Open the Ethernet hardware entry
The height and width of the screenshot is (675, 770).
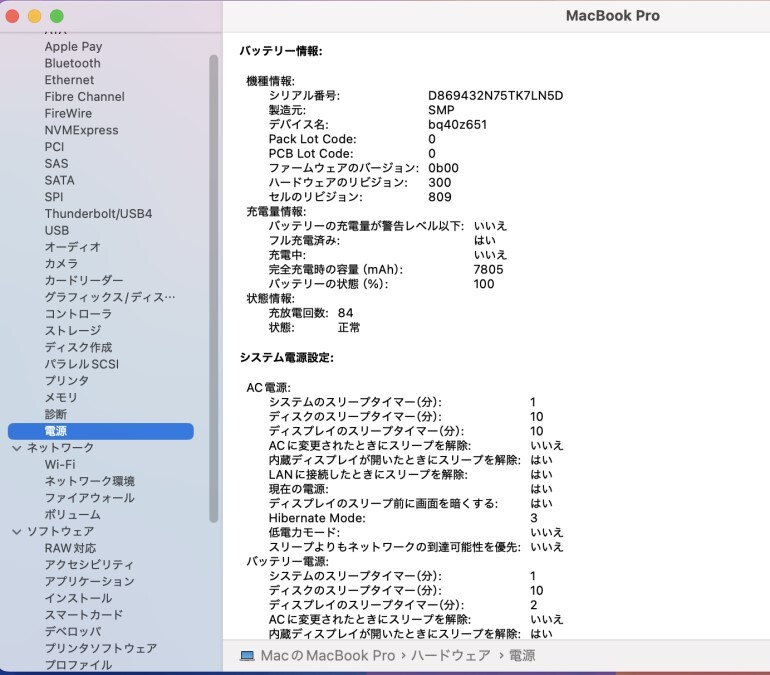pyautogui.click(x=69, y=80)
